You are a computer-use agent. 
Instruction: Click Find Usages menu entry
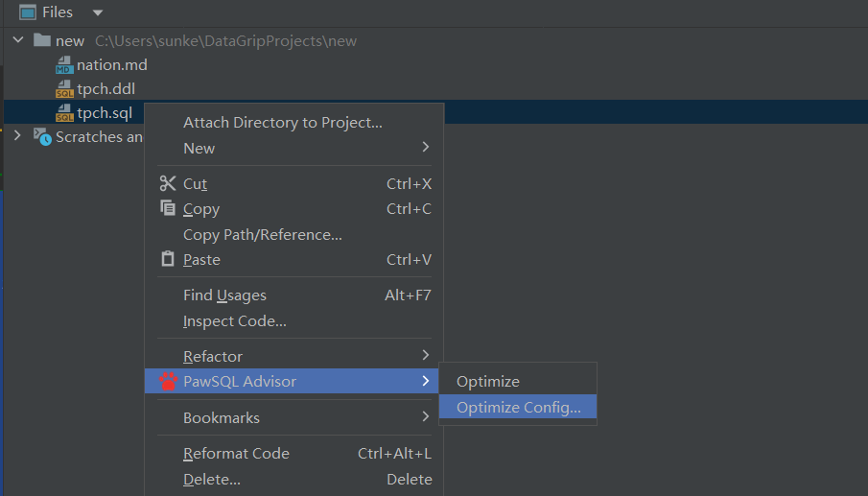pos(224,295)
